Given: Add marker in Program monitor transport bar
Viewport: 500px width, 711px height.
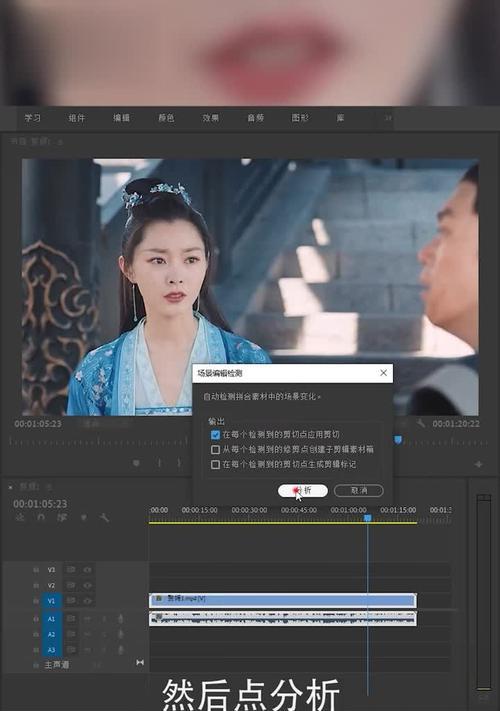Looking at the screenshot, I should coord(136,463).
